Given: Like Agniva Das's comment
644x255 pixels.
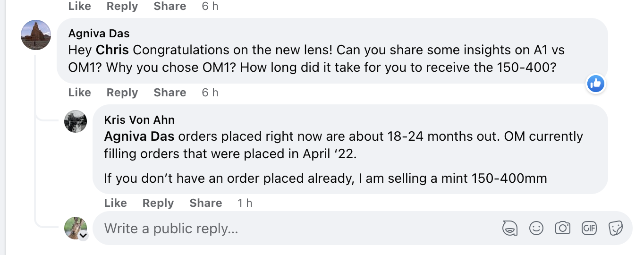Looking at the screenshot, I should 79,93.
